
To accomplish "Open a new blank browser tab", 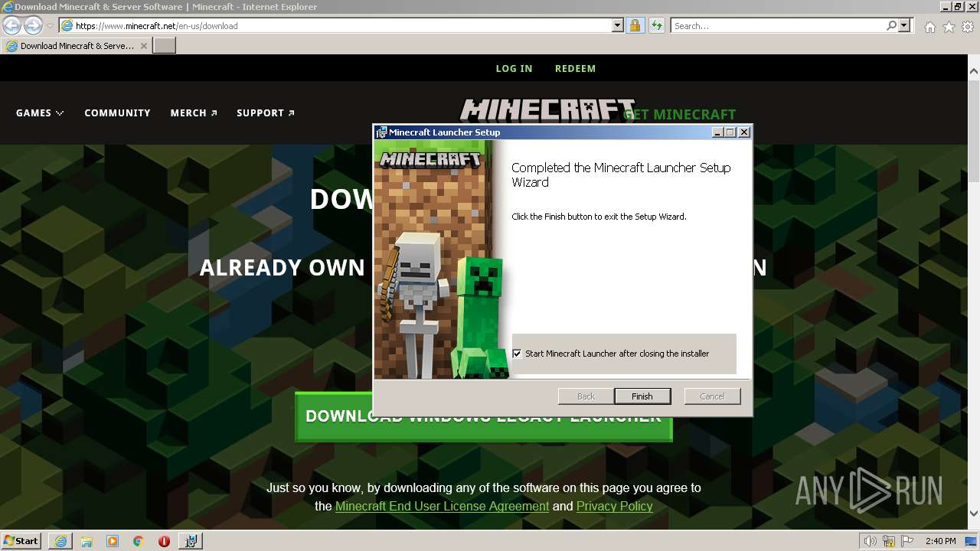I will (x=165, y=46).
